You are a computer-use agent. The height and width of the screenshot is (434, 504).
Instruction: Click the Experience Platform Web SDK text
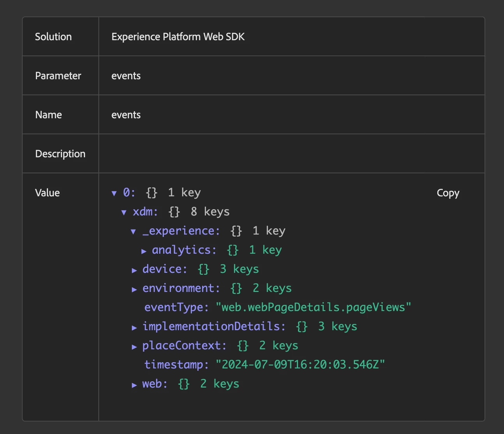(178, 37)
